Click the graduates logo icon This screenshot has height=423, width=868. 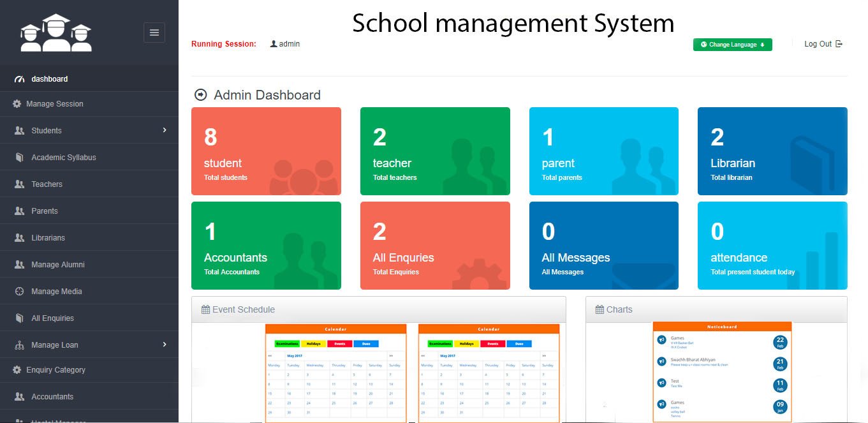pos(55,33)
